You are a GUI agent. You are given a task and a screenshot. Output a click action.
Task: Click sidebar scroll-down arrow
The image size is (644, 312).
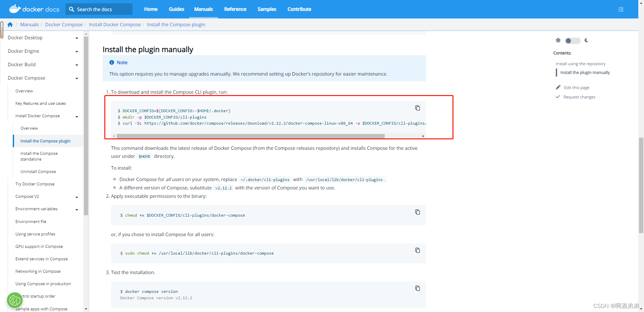click(x=86, y=309)
